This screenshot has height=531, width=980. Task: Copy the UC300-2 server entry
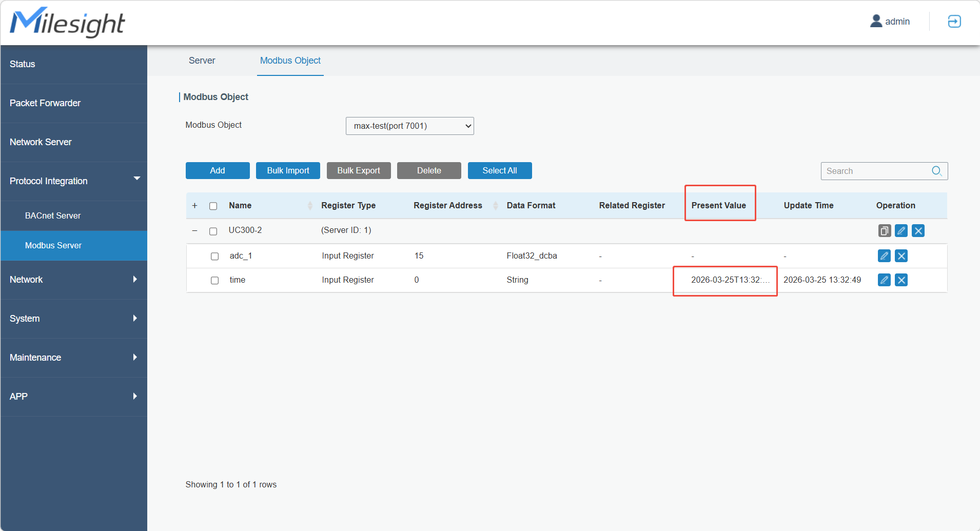[x=884, y=231]
